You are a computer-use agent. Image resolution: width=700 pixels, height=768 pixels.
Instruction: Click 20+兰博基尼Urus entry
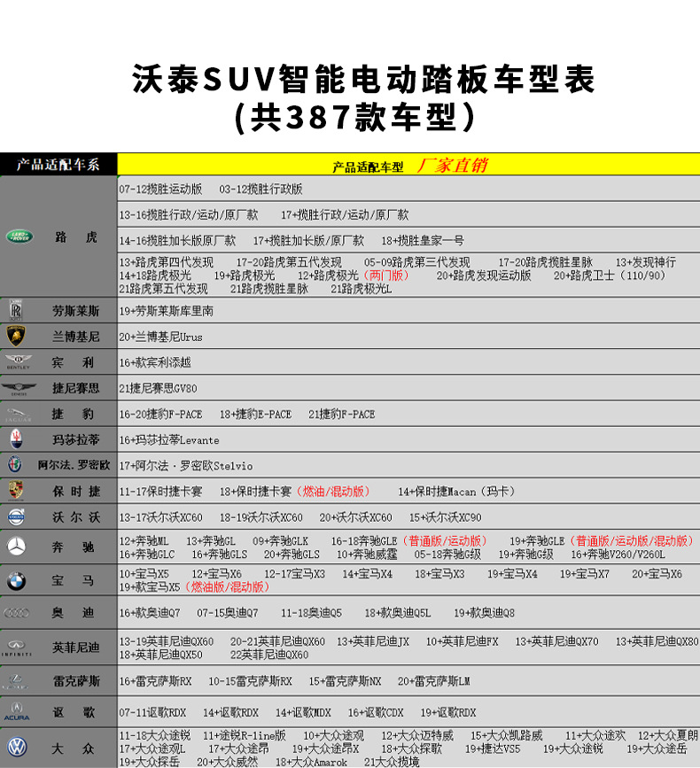pyautogui.click(x=160, y=337)
